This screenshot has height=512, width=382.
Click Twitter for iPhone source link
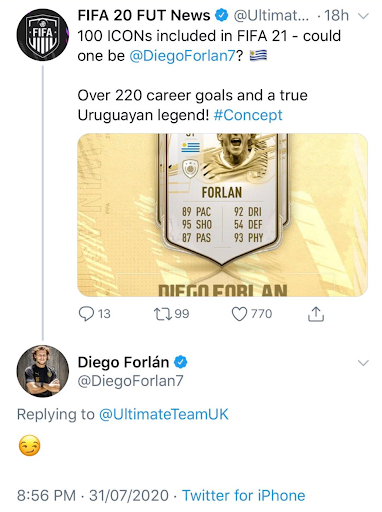[x=244, y=495]
